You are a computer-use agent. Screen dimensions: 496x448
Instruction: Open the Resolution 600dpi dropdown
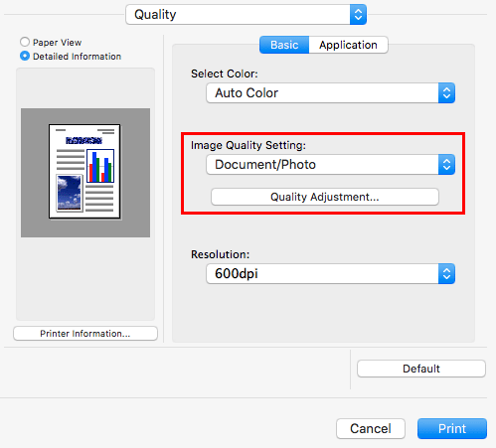pos(330,274)
